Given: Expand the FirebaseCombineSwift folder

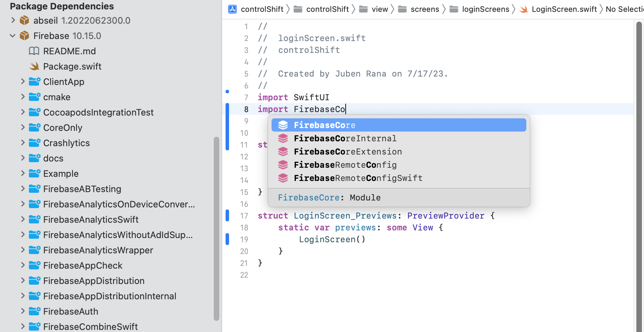Looking at the screenshot, I should [23, 326].
